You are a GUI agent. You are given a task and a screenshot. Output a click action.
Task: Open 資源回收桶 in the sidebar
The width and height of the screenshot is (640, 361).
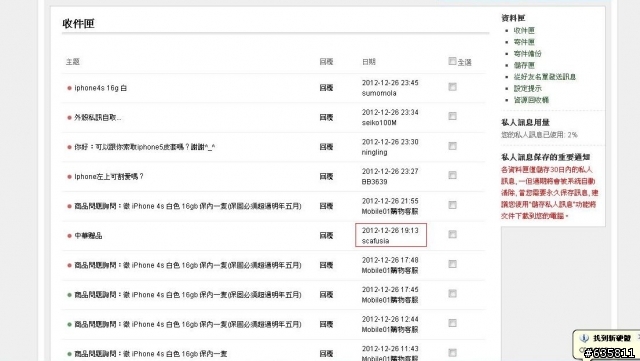[531, 100]
